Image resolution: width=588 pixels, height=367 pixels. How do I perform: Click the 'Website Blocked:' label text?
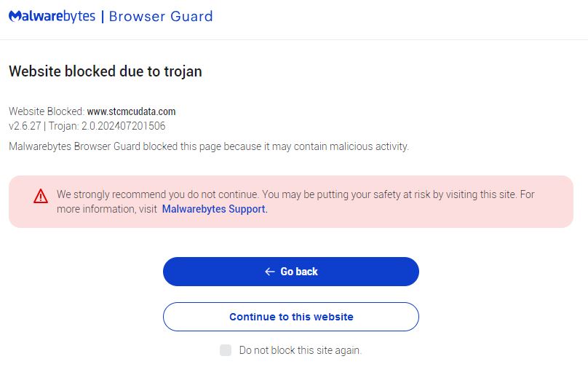coord(47,111)
